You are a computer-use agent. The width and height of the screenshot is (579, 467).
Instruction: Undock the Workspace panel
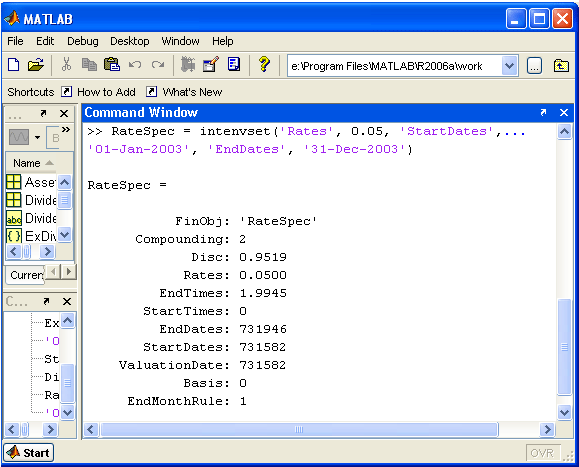pyautogui.click(x=44, y=113)
